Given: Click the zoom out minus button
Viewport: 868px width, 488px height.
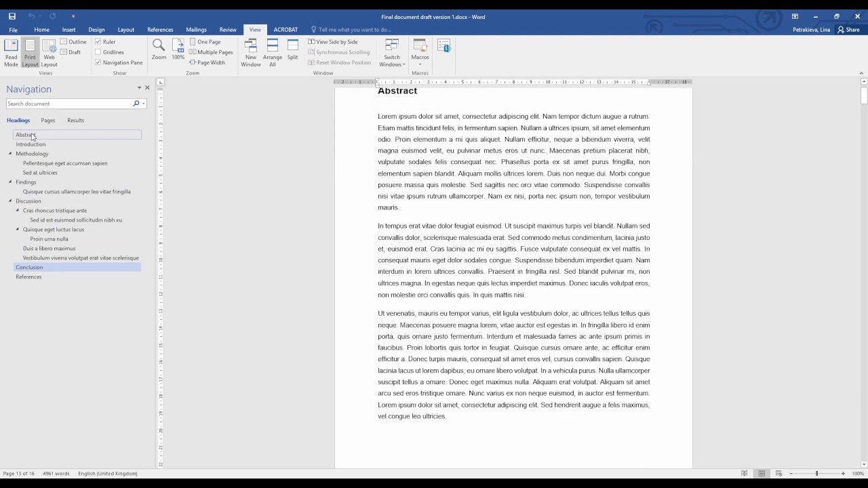Looking at the screenshot, I should point(791,473).
